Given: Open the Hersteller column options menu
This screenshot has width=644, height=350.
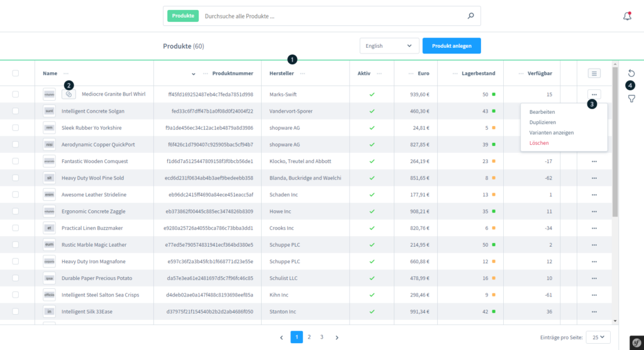Looking at the screenshot, I should pyautogui.click(x=303, y=74).
